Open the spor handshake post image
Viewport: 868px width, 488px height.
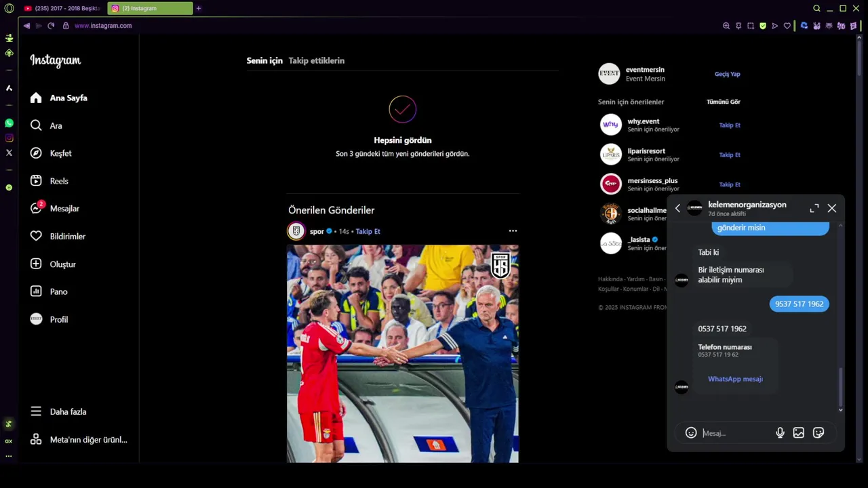click(x=403, y=354)
